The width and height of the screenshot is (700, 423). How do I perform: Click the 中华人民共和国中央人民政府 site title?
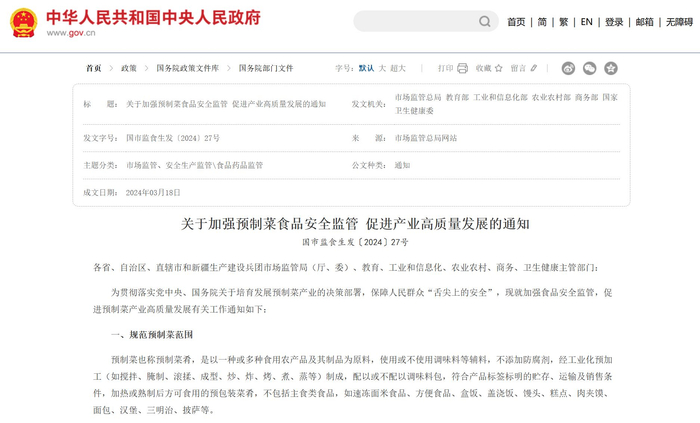click(153, 17)
